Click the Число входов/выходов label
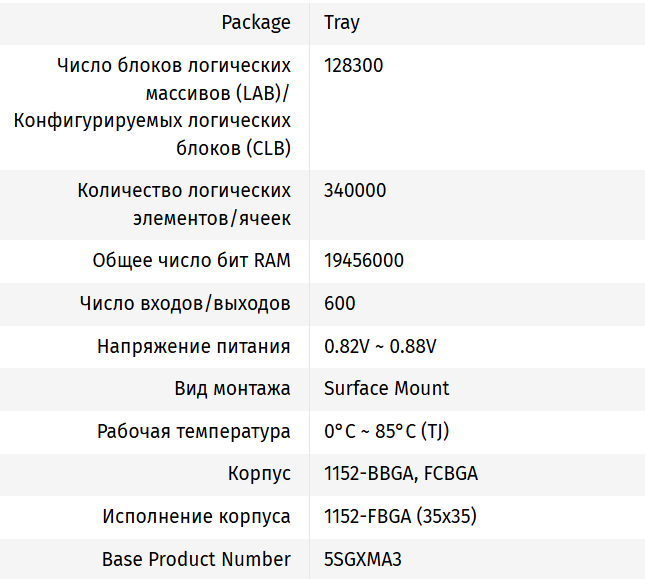The image size is (645, 579). click(x=185, y=303)
